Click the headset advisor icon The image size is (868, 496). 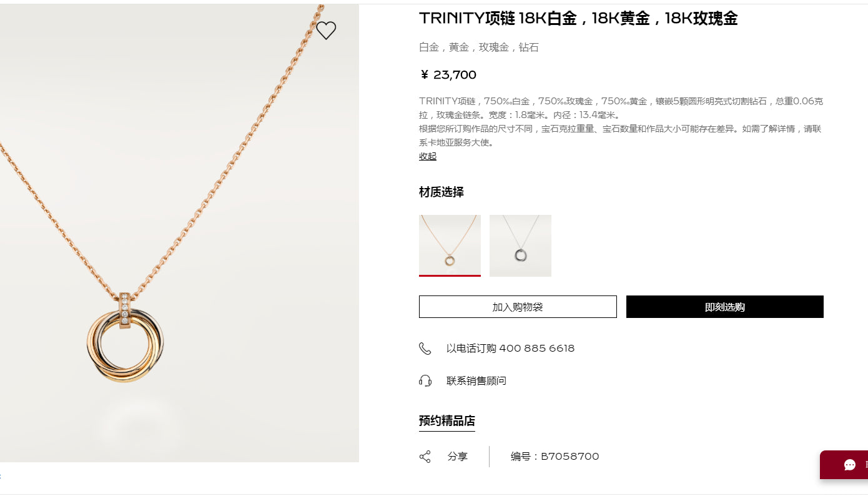click(425, 380)
